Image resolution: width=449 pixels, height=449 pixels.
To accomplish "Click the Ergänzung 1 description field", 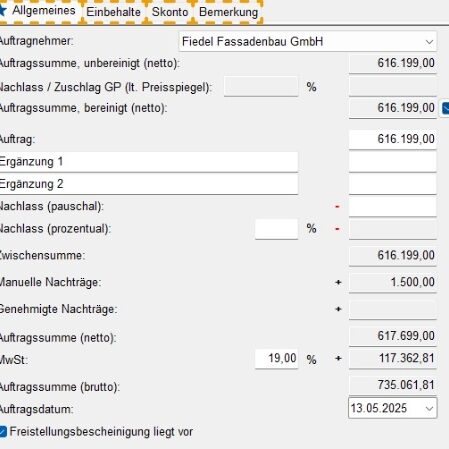I will (x=149, y=162).
